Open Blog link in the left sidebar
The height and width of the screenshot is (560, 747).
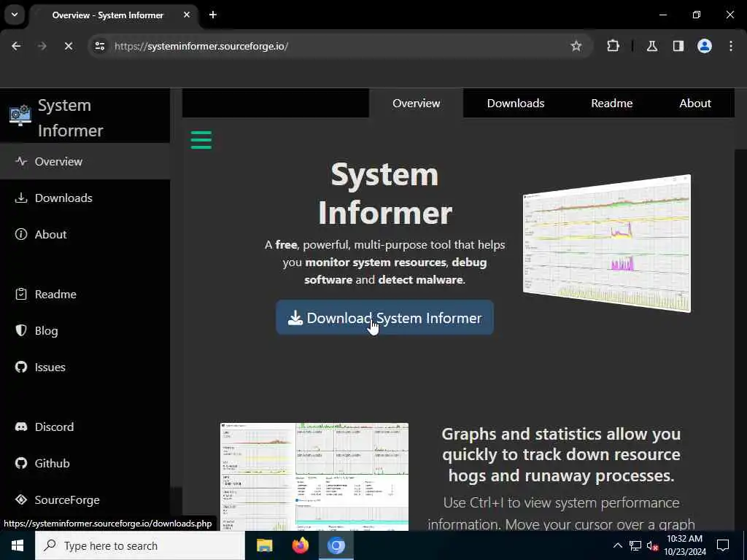(x=85, y=330)
